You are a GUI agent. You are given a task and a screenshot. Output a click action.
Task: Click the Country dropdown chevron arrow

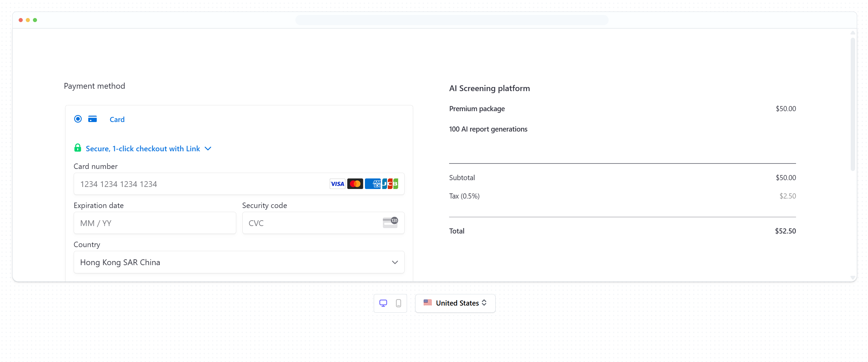pos(395,262)
